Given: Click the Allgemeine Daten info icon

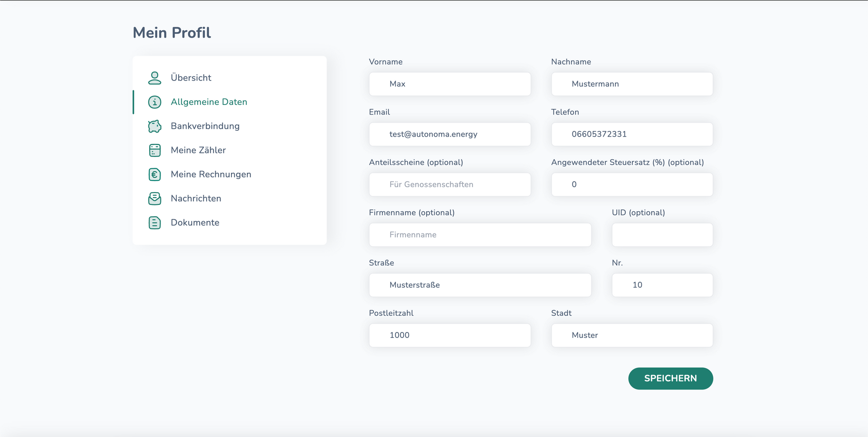Looking at the screenshot, I should [x=155, y=102].
